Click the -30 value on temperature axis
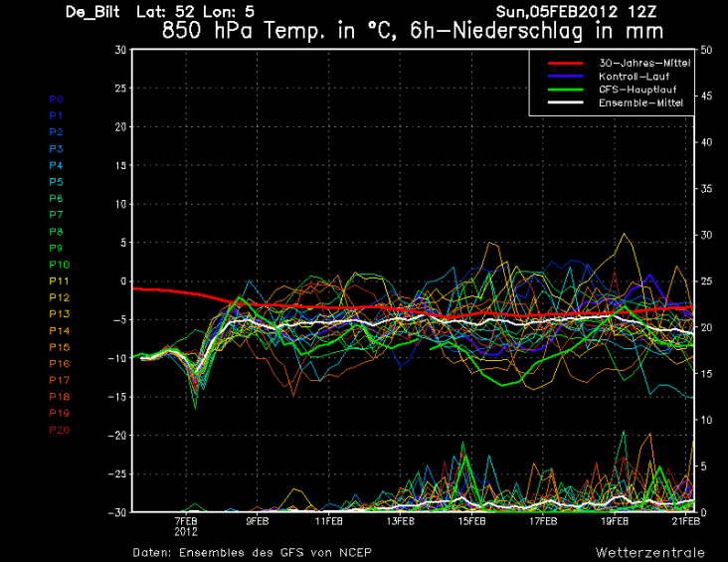Image resolution: width=728 pixels, height=562 pixels. pos(117,512)
